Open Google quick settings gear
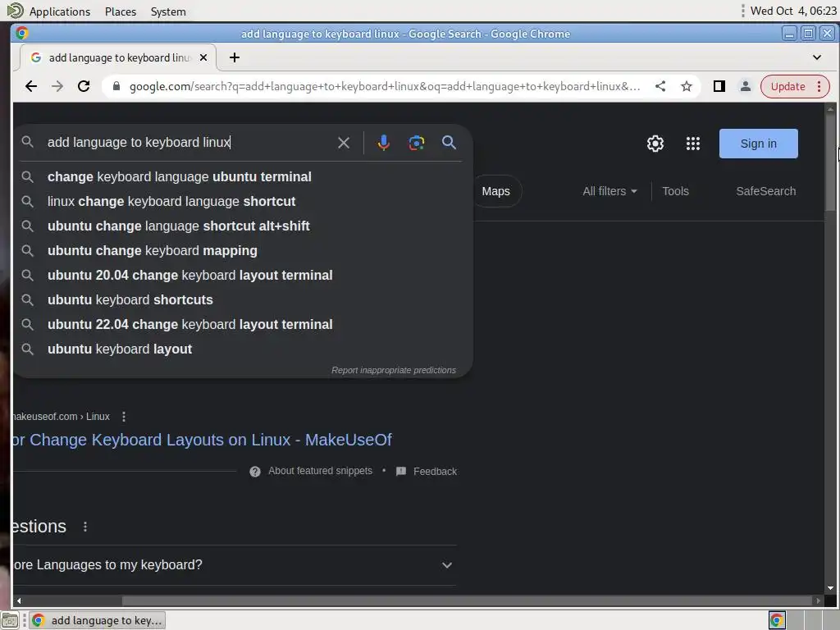 pyautogui.click(x=655, y=144)
